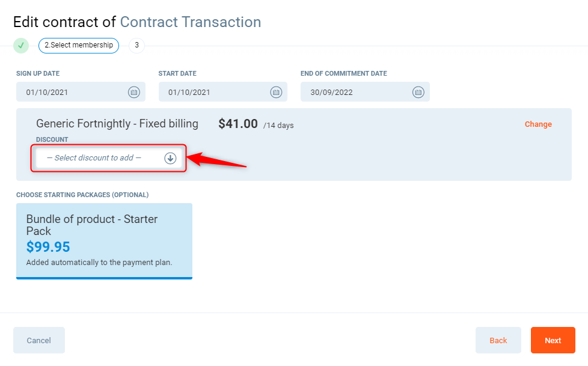The height and width of the screenshot is (366, 588).
Task: Go Back to the previous step
Action: [x=498, y=340]
